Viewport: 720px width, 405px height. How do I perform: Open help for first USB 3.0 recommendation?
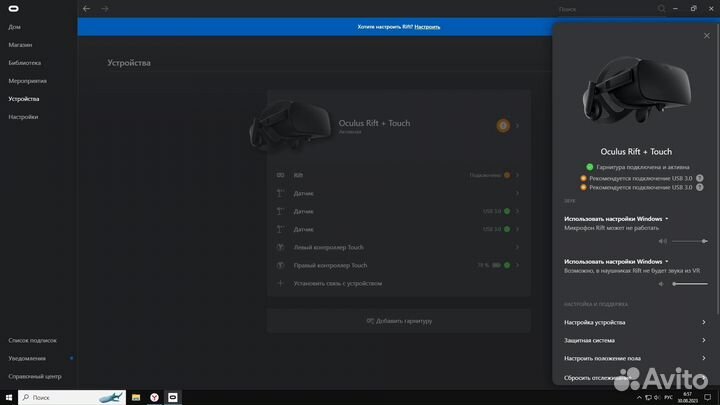point(699,178)
